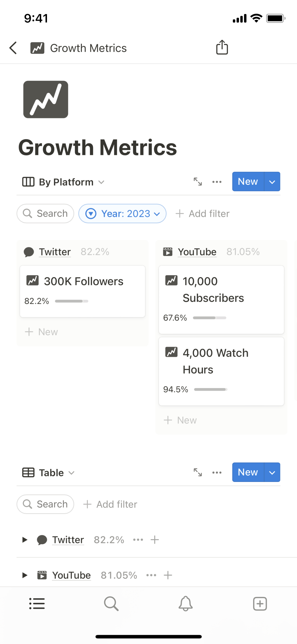
Task: Tap the back arrow in header
Action: [13, 48]
